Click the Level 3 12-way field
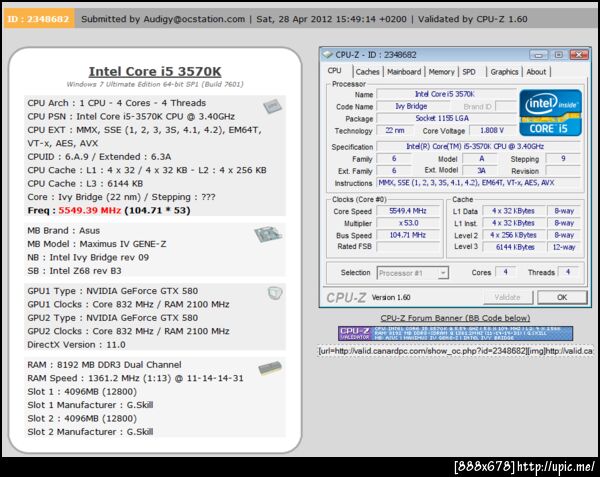 [564, 247]
